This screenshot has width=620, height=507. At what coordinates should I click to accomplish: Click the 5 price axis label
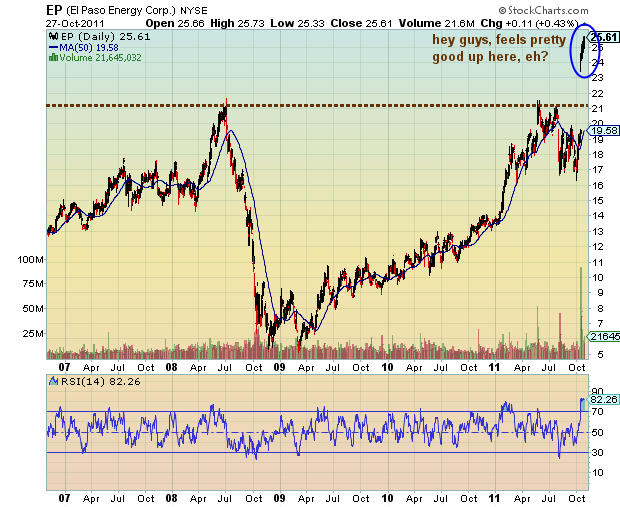pos(601,354)
